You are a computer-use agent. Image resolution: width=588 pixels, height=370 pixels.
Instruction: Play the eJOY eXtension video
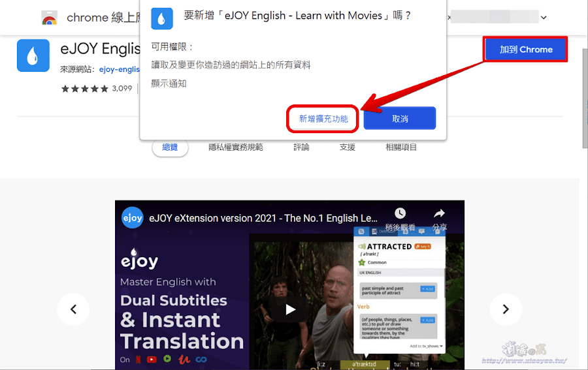pyautogui.click(x=290, y=309)
